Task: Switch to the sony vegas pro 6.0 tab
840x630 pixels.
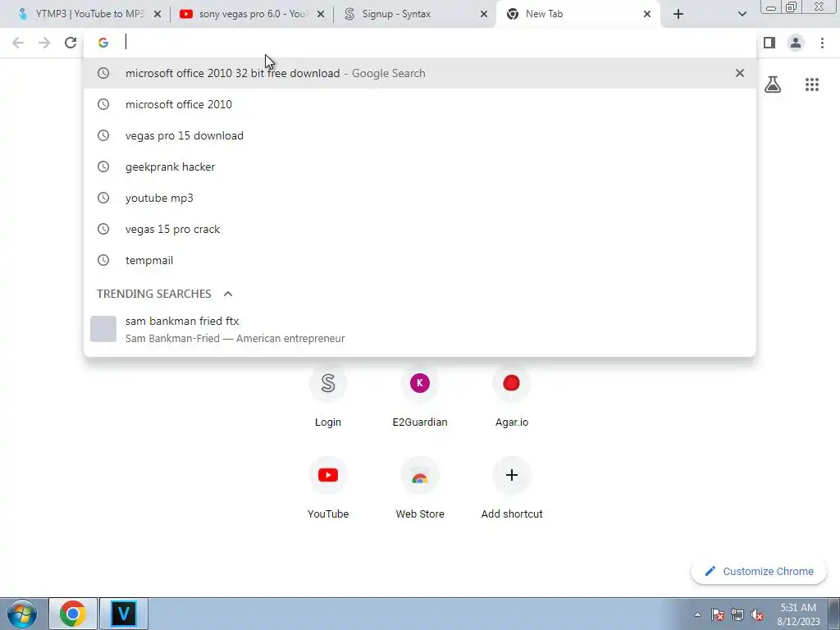Action: [252, 14]
